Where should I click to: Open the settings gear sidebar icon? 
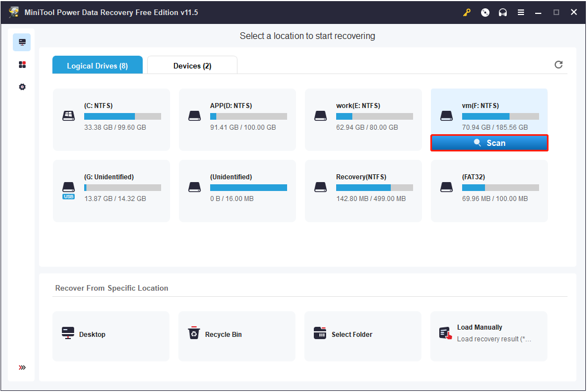point(22,87)
